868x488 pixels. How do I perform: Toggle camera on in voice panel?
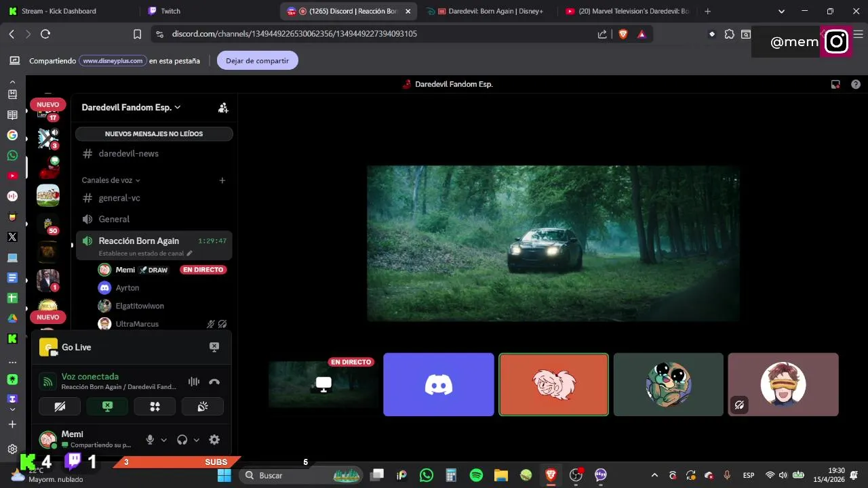[60, 406]
